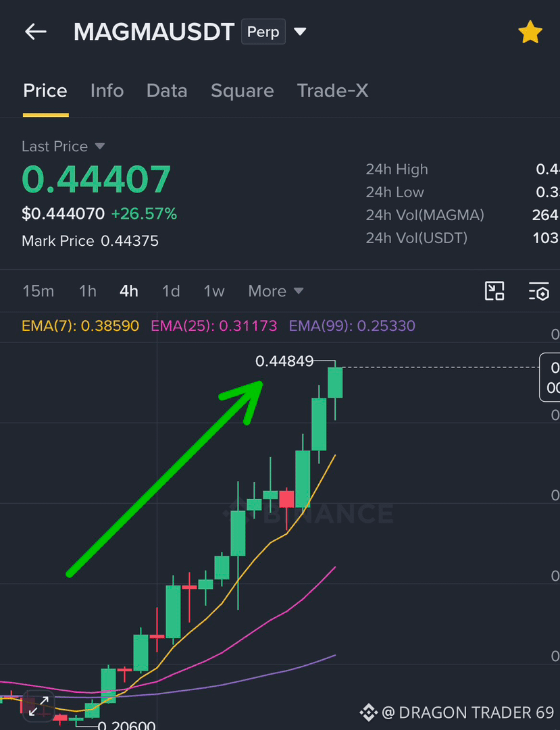Click the red candle beside the tall green candle
Viewport: 560px width, 730px height.
click(286, 499)
